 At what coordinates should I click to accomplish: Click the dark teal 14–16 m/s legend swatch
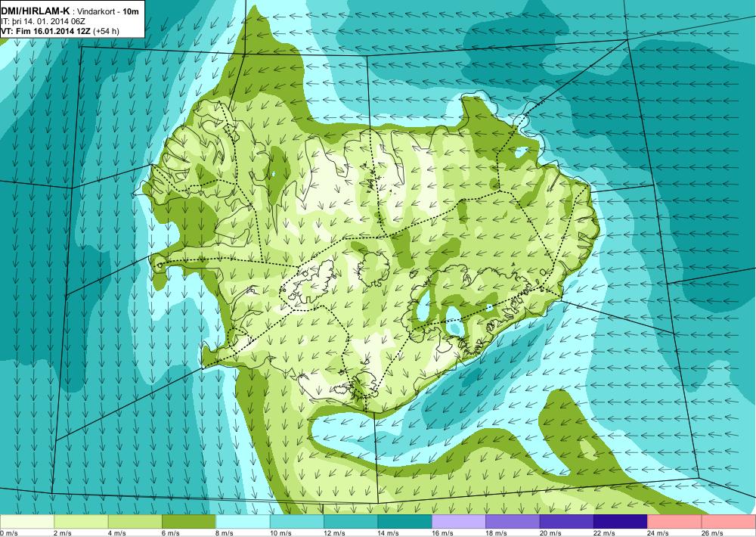405,521
